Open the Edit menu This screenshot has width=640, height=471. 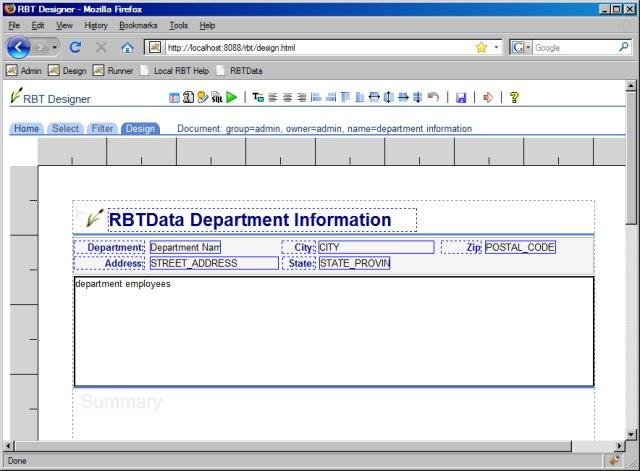pos(38,26)
